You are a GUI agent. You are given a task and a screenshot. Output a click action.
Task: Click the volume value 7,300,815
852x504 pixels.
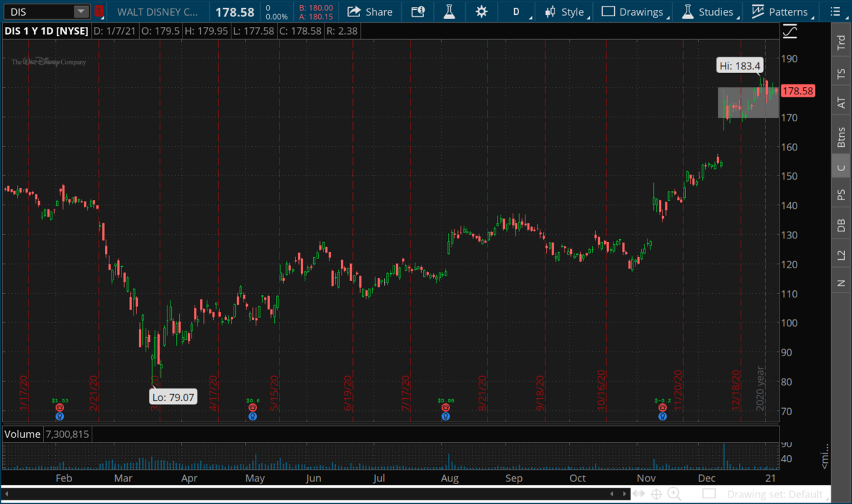(67, 434)
